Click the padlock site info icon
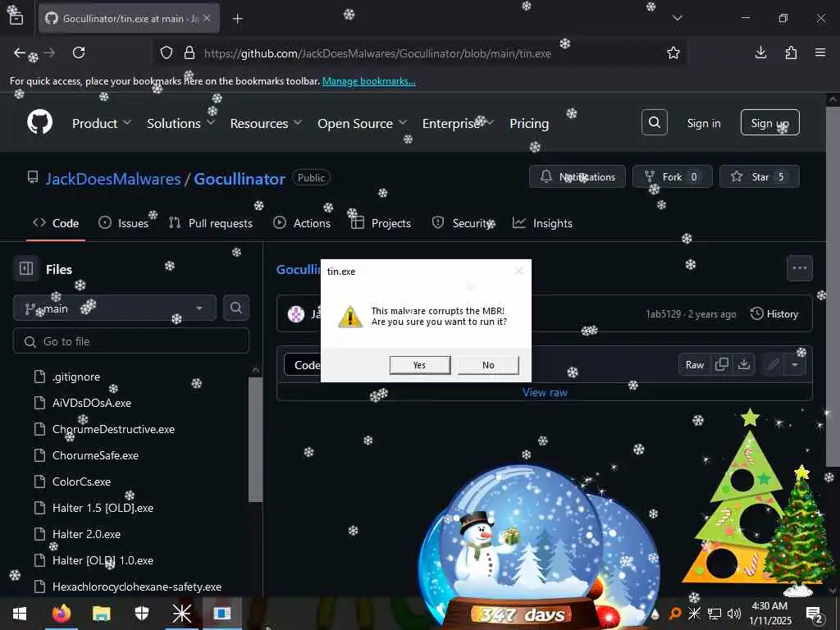This screenshot has height=630, width=840. point(189,53)
